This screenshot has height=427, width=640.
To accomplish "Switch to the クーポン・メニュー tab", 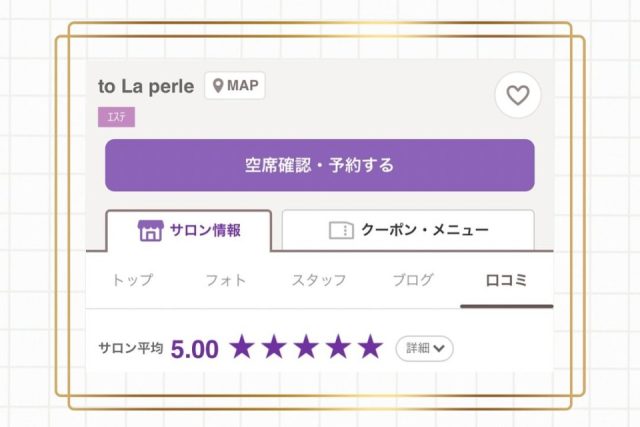I will pos(408,230).
